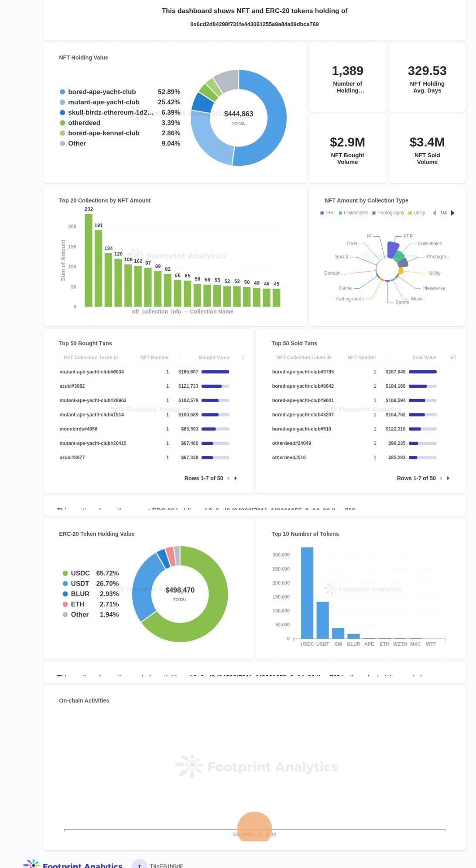Previous page arrow in Top 50 Sold Txns
The width and height of the screenshot is (476, 868).
441,479
